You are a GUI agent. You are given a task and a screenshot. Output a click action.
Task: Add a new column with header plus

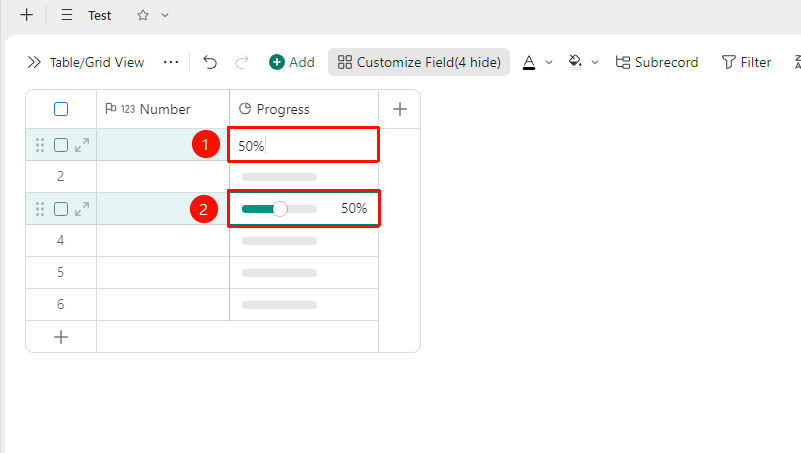(399, 109)
